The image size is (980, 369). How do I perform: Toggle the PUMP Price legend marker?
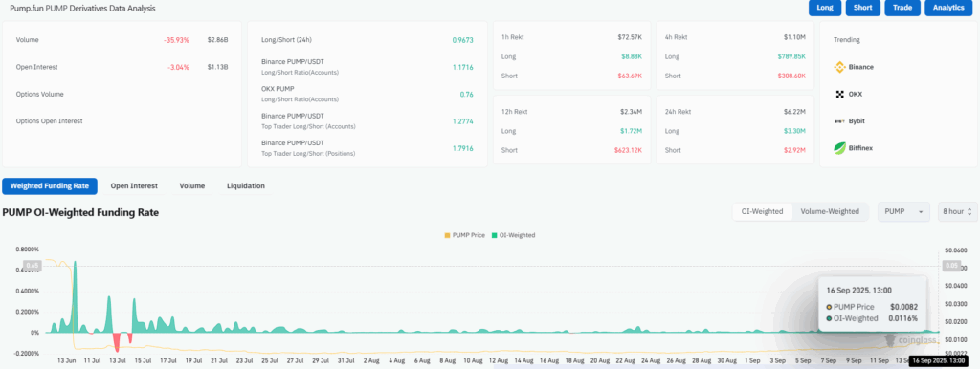(x=447, y=235)
